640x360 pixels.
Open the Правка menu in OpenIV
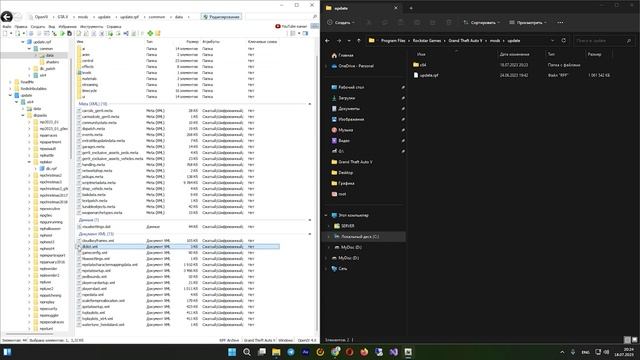coord(21,27)
